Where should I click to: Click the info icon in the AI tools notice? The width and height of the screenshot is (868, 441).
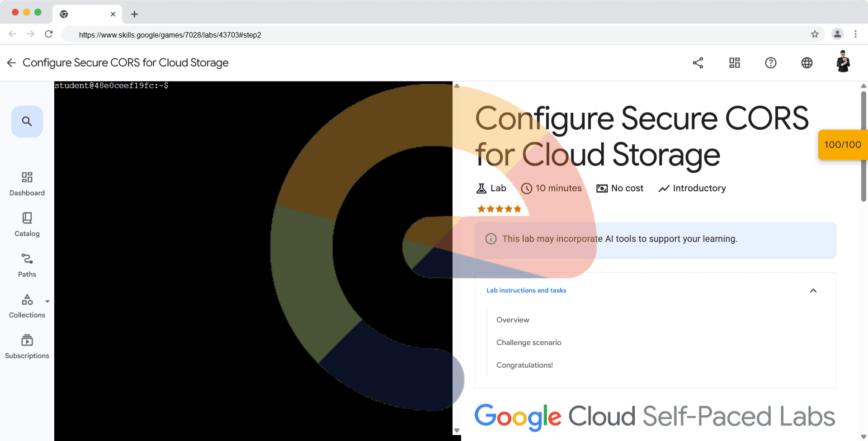coord(491,239)
